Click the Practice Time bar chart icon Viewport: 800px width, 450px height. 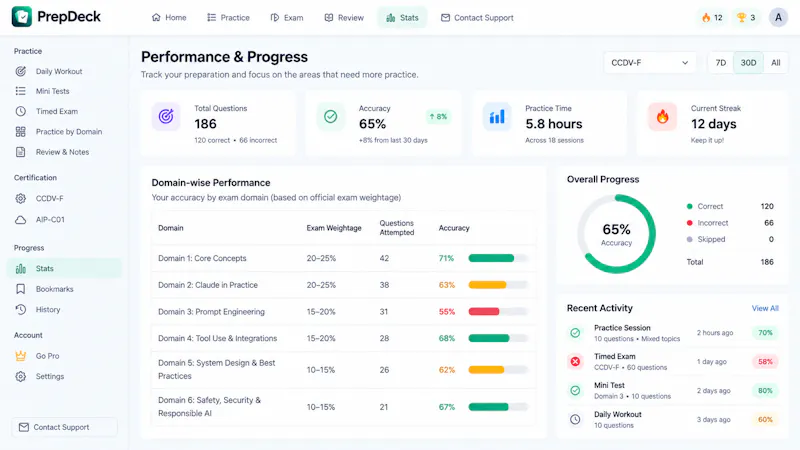point(497,117)
